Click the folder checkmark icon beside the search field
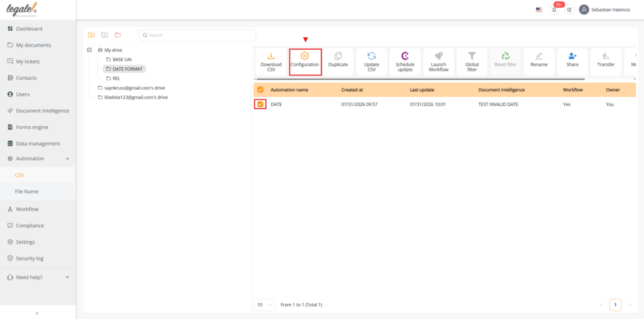This screenshot has height=319, width=644. (x=105, y=35)
